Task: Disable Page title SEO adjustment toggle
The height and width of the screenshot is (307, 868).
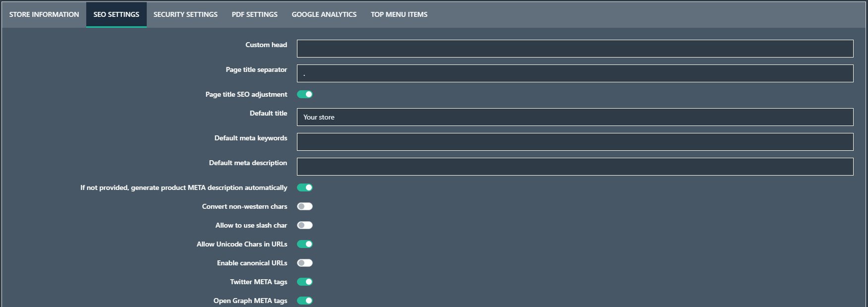Action: tap(305, 94)
